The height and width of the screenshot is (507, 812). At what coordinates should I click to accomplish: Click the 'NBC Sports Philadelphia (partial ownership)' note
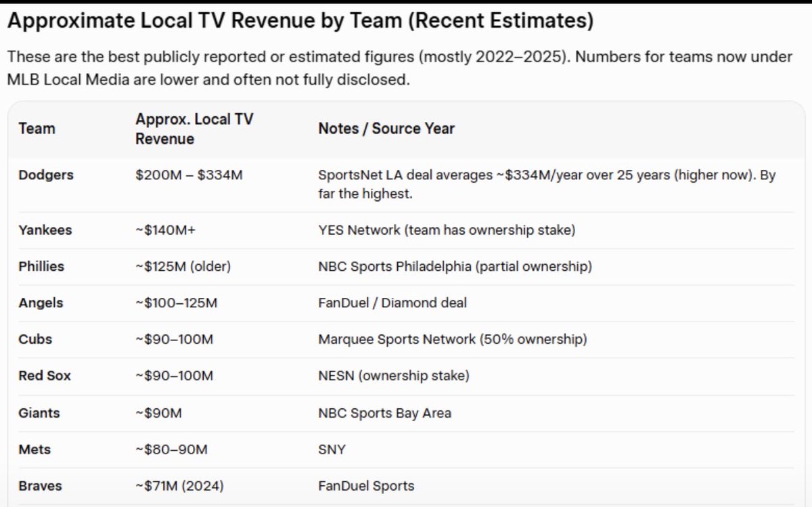coord(455,267)
